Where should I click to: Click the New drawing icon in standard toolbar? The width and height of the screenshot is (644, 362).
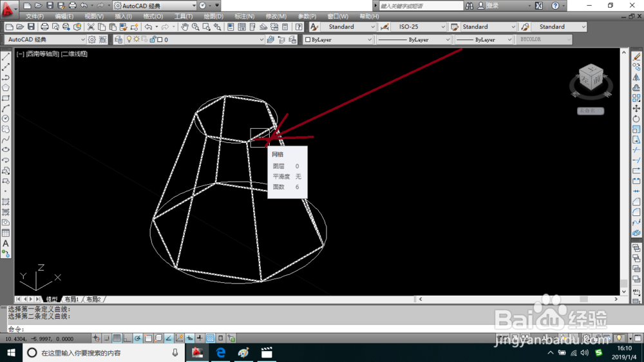(x=9, y=27)
